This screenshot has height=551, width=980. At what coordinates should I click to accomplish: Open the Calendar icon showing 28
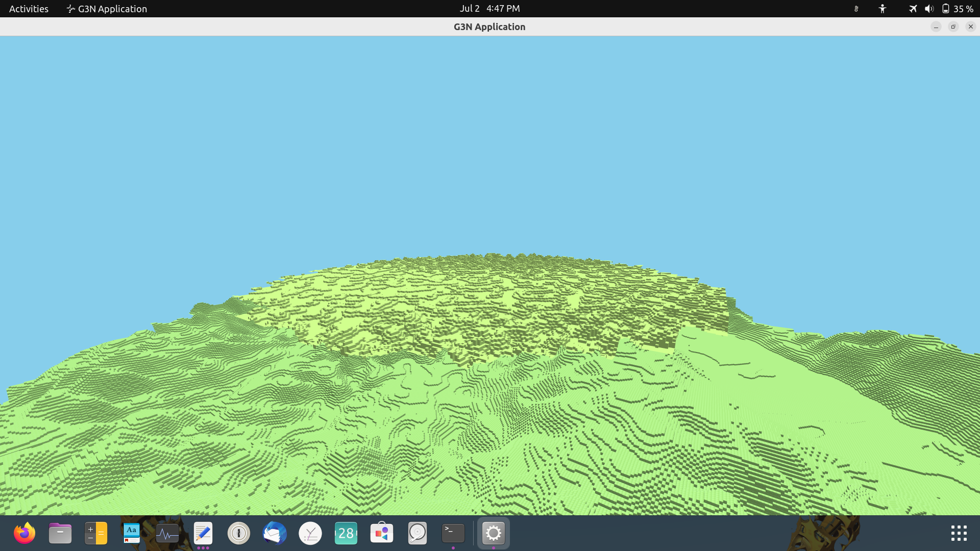coord(346,534)
